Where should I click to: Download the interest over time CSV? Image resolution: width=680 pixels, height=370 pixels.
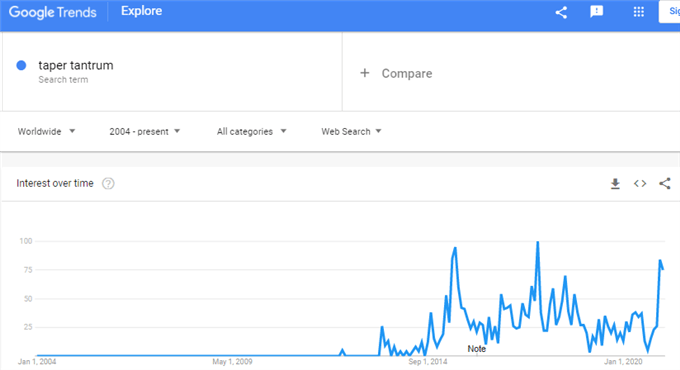(x=615, y=184)
